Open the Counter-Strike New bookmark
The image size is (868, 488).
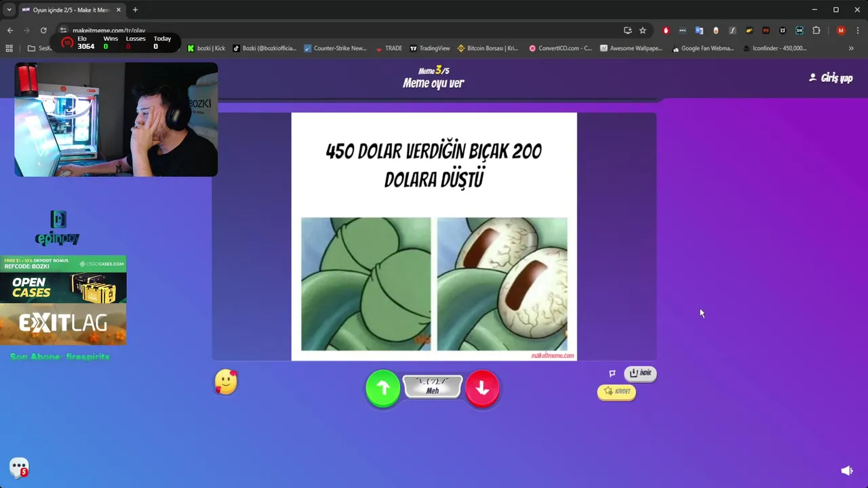(x=335, y=48)
